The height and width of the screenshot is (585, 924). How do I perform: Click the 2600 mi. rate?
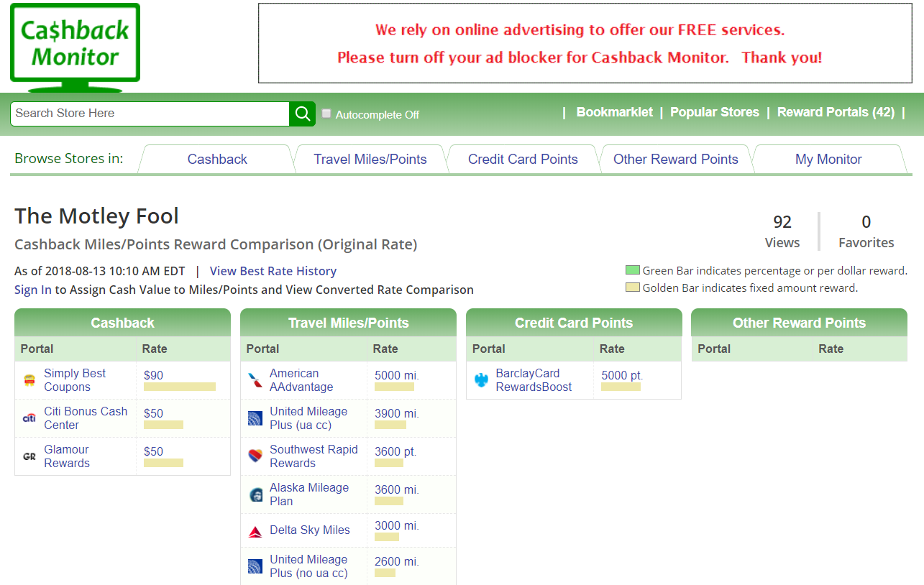pos(397,561)
